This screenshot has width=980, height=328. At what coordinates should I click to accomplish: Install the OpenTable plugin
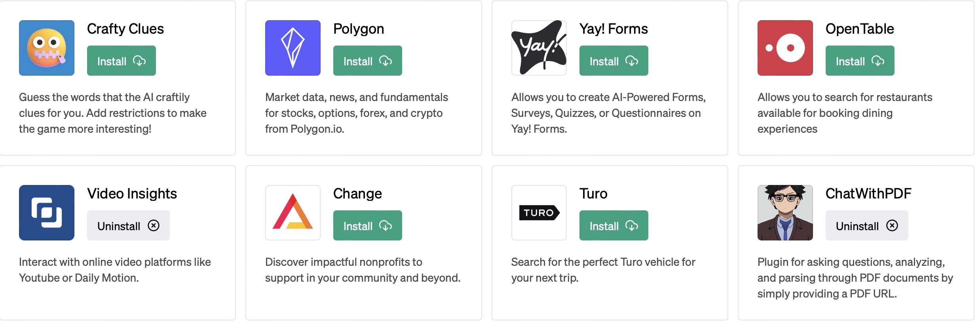click(860, 61)
